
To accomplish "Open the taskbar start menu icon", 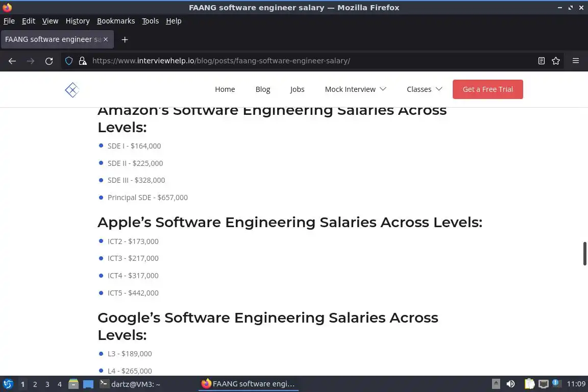I will coord(8,384).
